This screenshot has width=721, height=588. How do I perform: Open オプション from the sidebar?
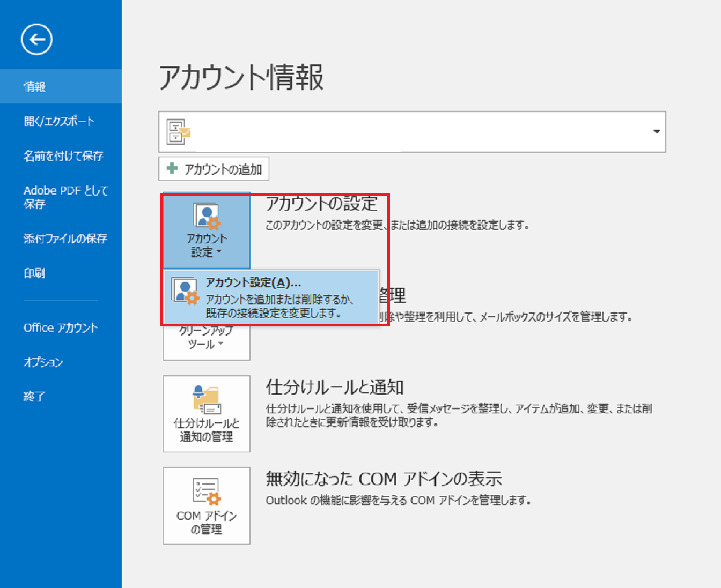point(43,362)
